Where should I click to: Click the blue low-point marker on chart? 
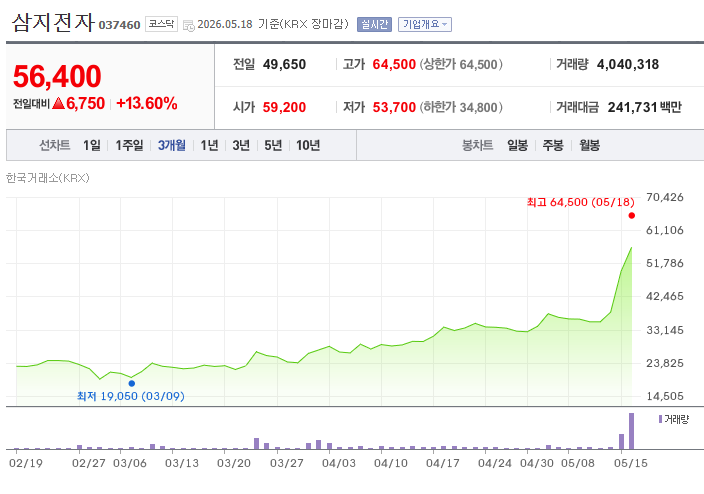tap(132, 384)
